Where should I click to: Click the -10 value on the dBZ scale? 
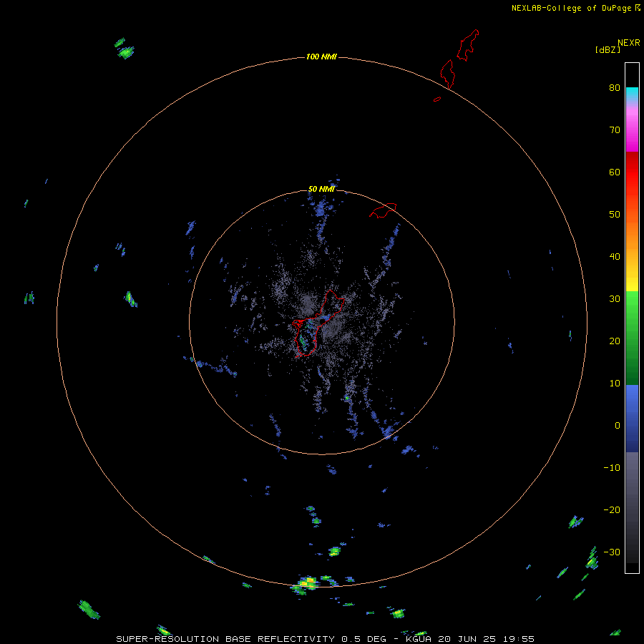click(x=612, y=468)
